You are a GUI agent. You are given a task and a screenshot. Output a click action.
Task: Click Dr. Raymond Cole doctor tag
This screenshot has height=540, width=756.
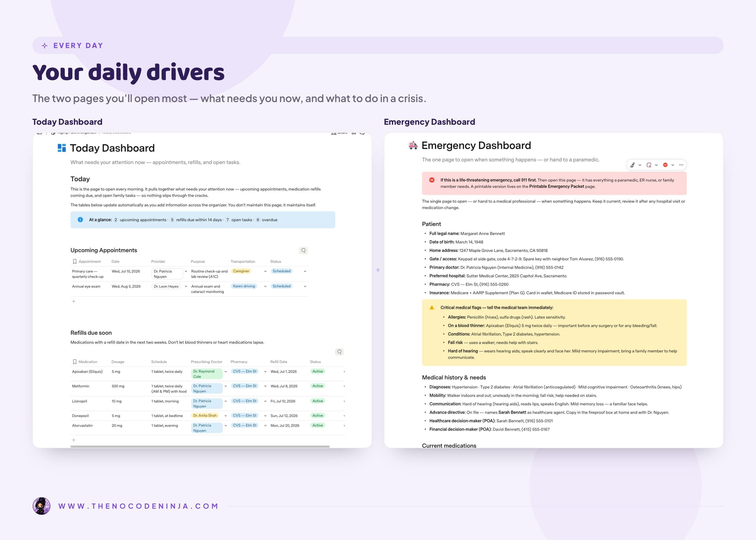pos(207,374)
